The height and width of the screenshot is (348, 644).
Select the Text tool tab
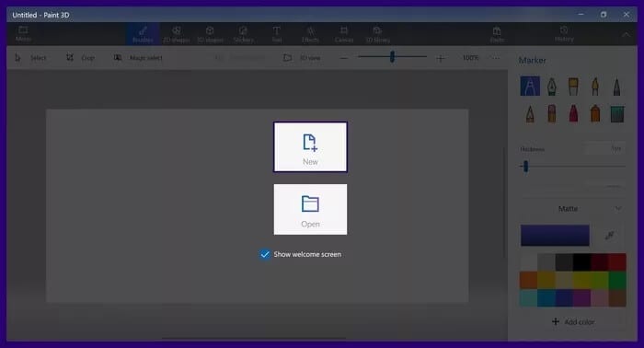coord(276,34)
